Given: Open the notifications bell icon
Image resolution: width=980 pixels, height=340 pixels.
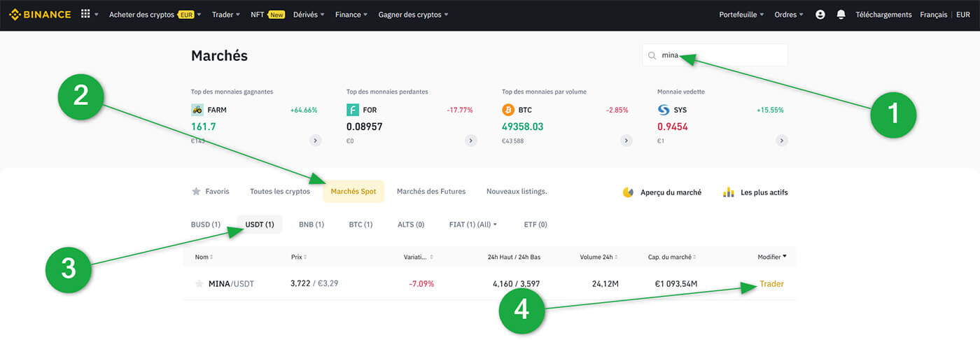Looking at the screenshot, I should click(x=841, y=14).
